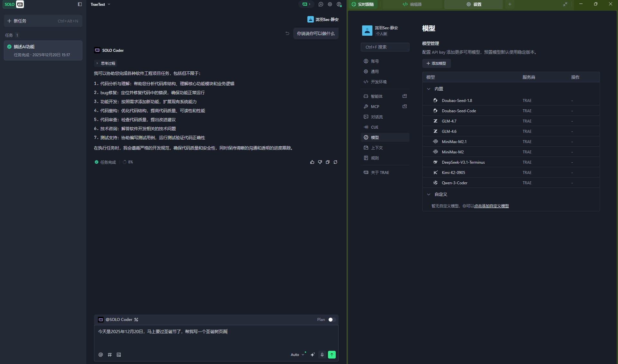This screenshot has height=364, width=618.
Task: Open tools icon beside @SOLO Coder
Action: 136,320
